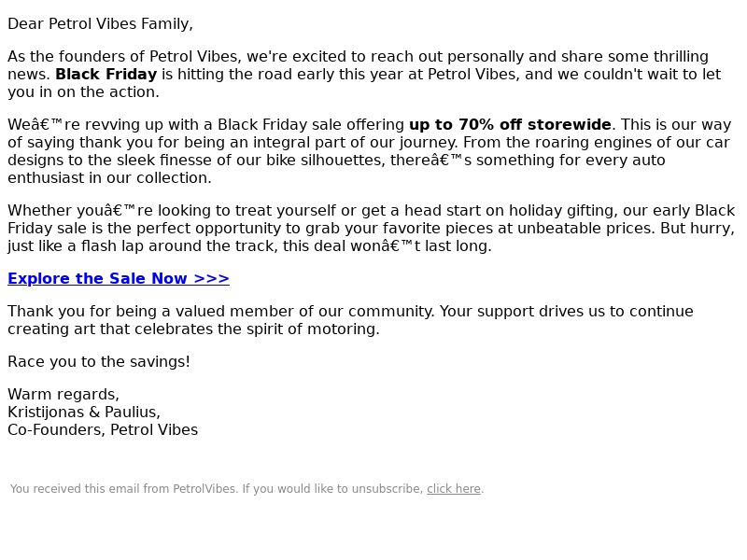Click the 'Warm regards,' sign-off line
Viewport: 747px width, 560px height.
[x=63, y=394]
